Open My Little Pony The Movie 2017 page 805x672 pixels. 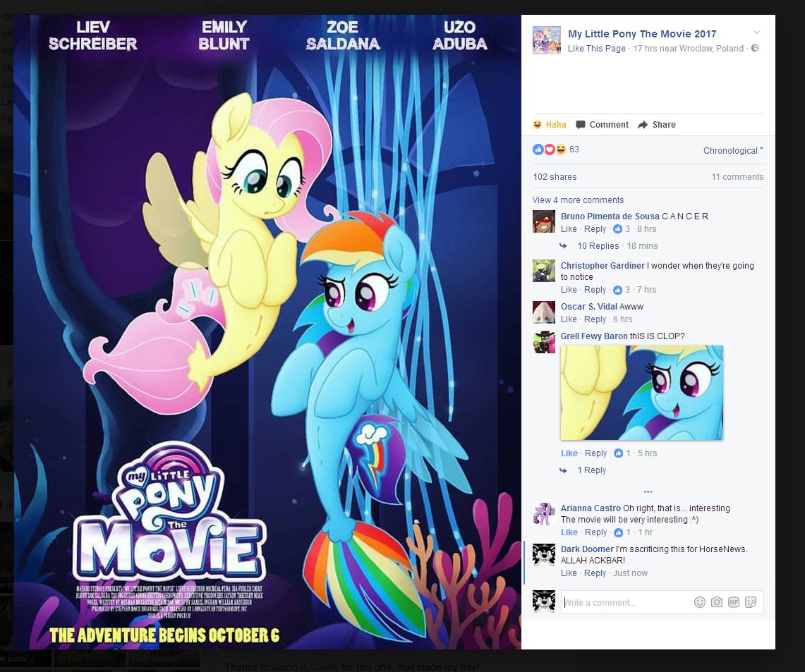(642, 34)
